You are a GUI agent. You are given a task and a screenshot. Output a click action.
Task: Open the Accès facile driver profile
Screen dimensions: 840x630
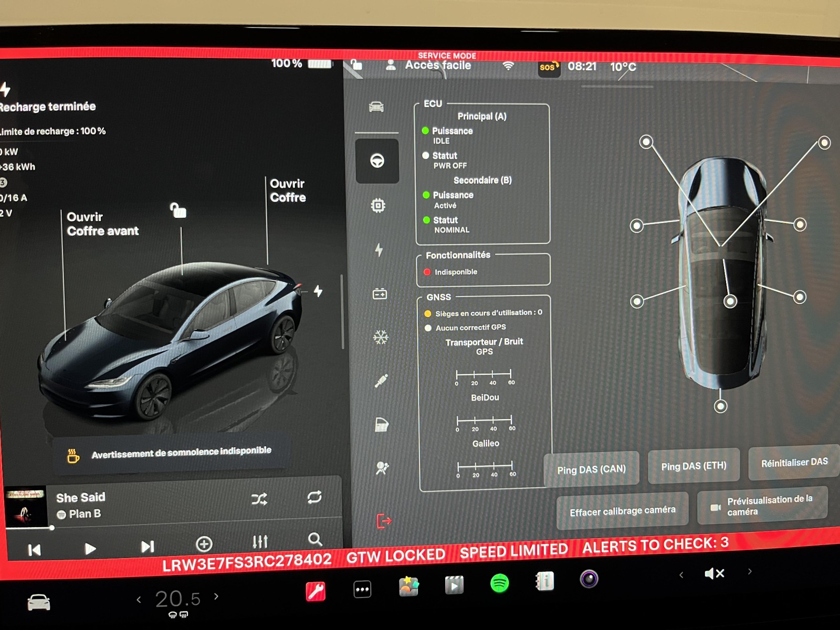(428, 65)
